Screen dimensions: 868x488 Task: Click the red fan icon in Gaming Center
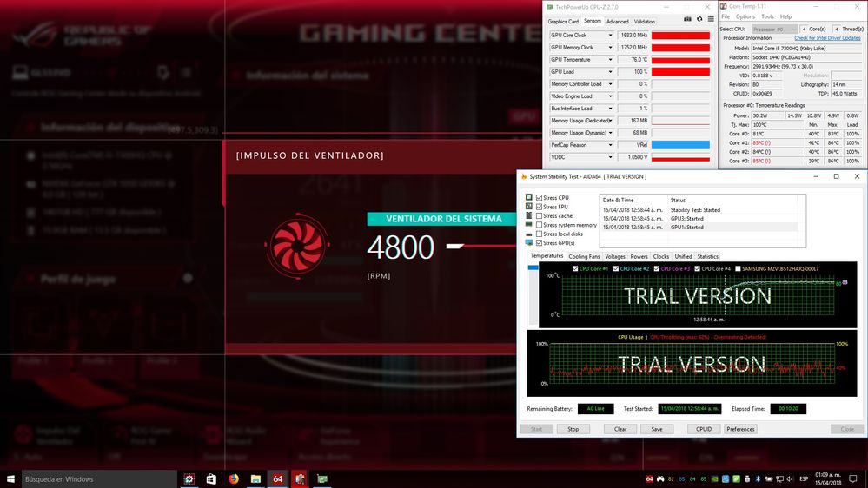pyautogui.click(x=298, y=245)
